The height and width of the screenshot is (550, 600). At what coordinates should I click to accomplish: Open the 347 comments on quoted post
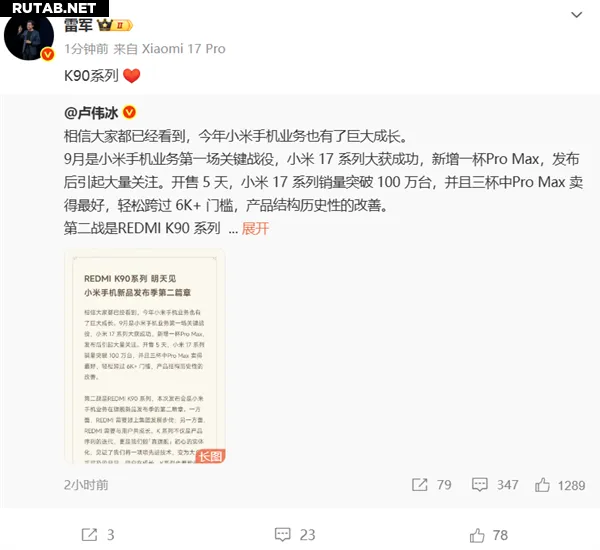(495, 485)
